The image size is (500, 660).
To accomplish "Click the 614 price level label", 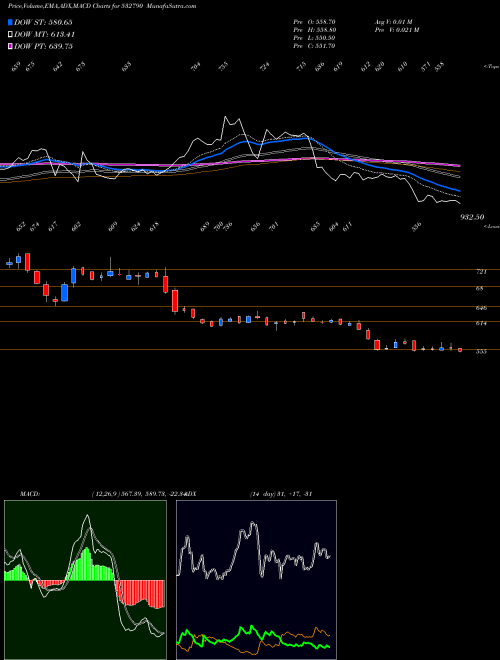I will pos(481,324).
